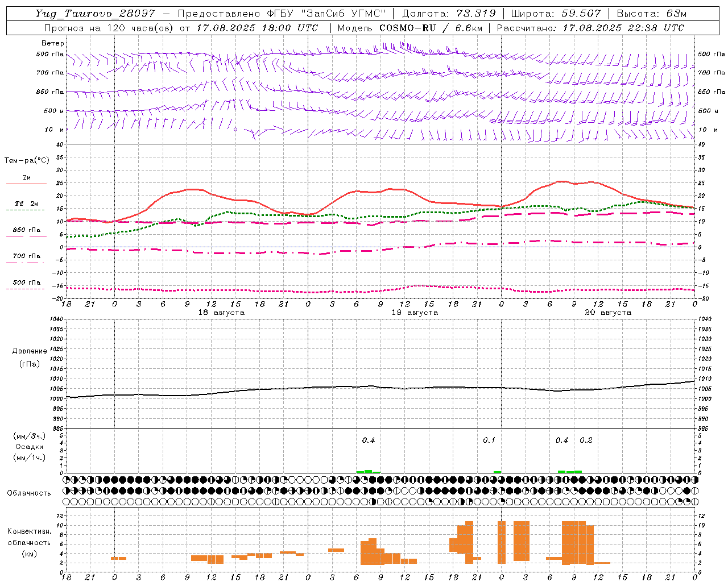Image resolution: width=728 pixels, height=582 pixels.
Task: Click the (мм/1ч.) precipitation unit label
Action: (x=28, y=458)
